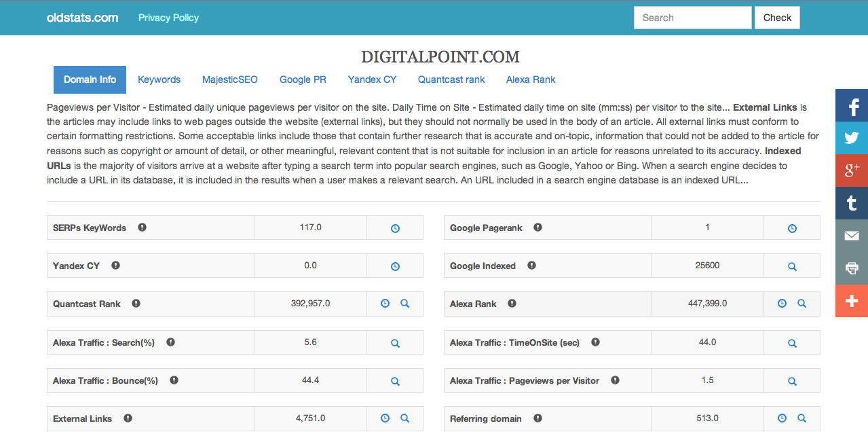The width and height of the screenshot is (868, 432).
Task: Click External Links magnifier icon
Action: (x=404, y=418)
